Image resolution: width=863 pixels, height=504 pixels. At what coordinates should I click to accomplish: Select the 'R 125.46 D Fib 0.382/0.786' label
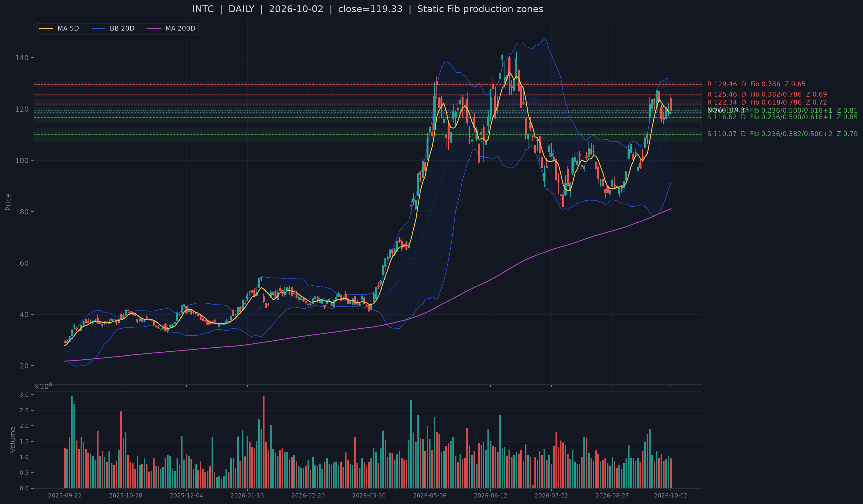[x=767, y=95]
